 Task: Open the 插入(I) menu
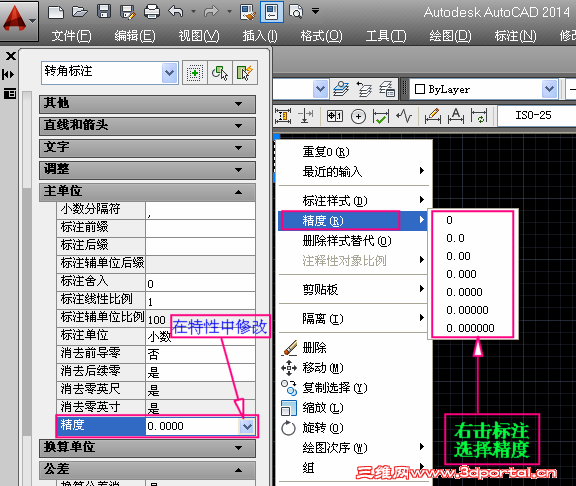point(260,36)
